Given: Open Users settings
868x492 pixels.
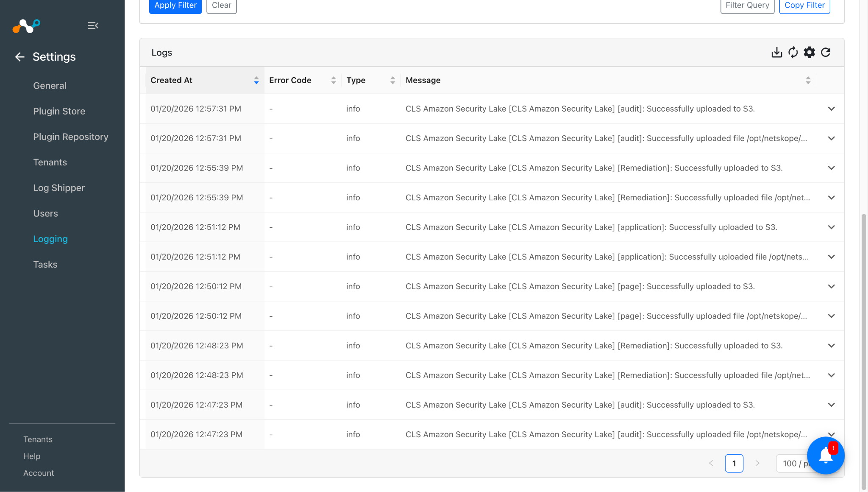Looking at the screenshot, I should (x=45, y=213).
